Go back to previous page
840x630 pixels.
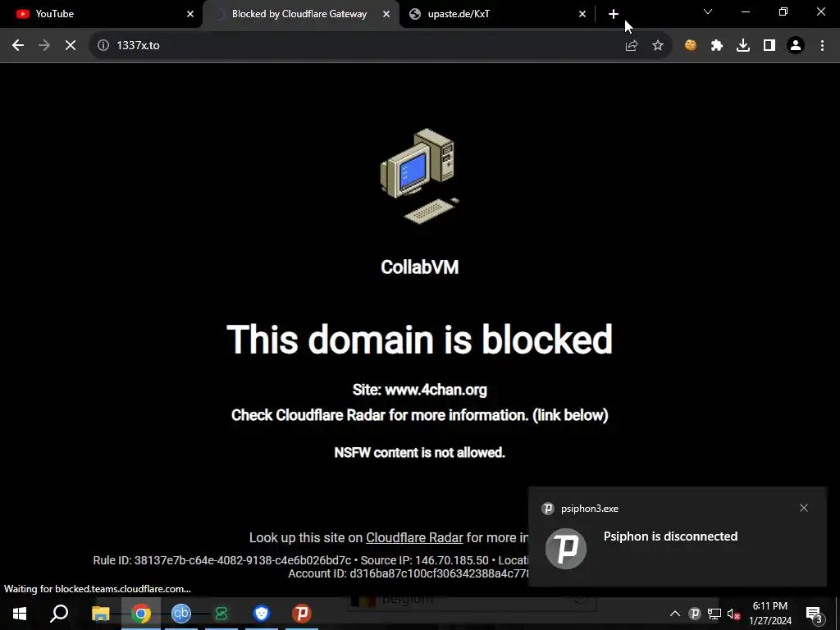(x=18, y=46)
